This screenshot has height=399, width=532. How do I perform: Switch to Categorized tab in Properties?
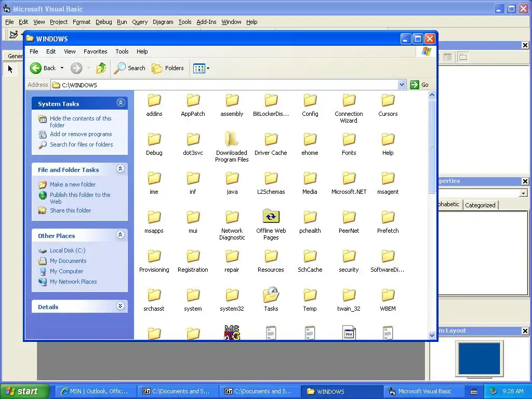pos(480,205)
